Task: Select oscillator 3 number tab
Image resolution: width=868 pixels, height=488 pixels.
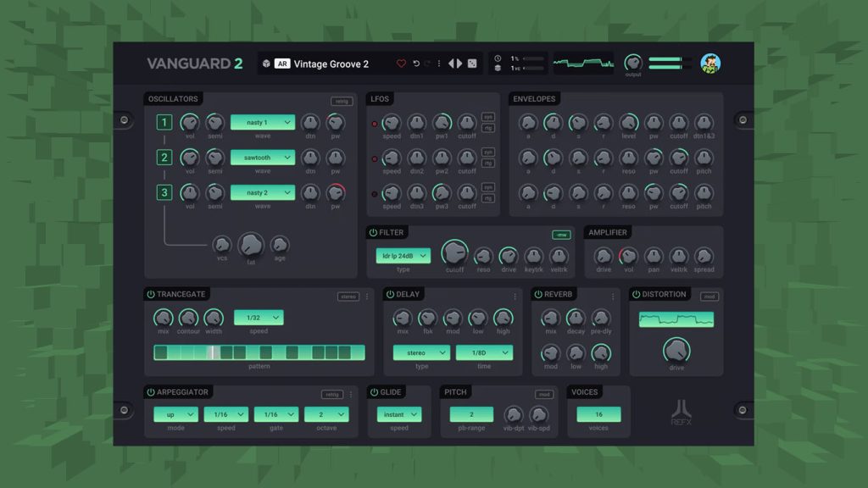Action: pos(164,192)
